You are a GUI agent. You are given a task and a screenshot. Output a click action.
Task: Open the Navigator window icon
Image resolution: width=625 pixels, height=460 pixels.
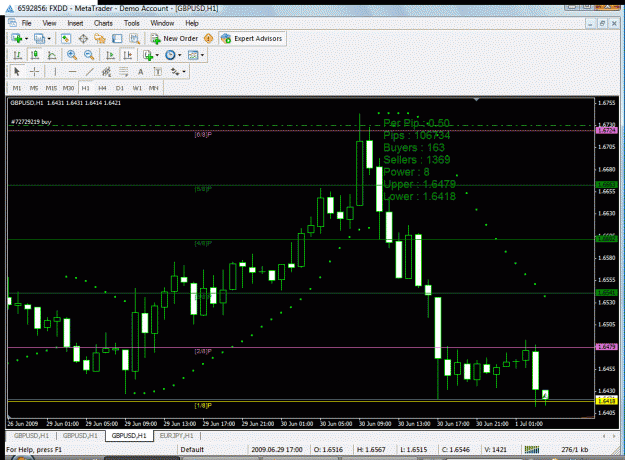(x=100, y=38)
